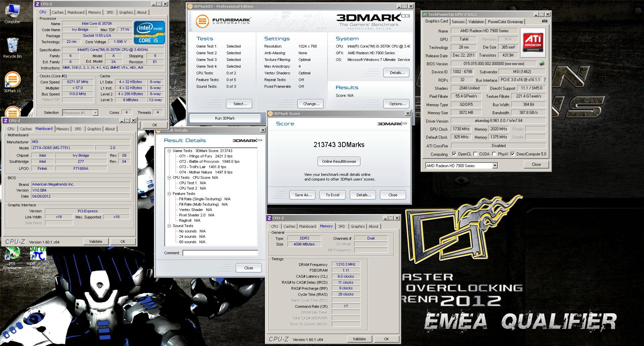
Task: Open the Computer desktop icon
Action: point(12,13)
